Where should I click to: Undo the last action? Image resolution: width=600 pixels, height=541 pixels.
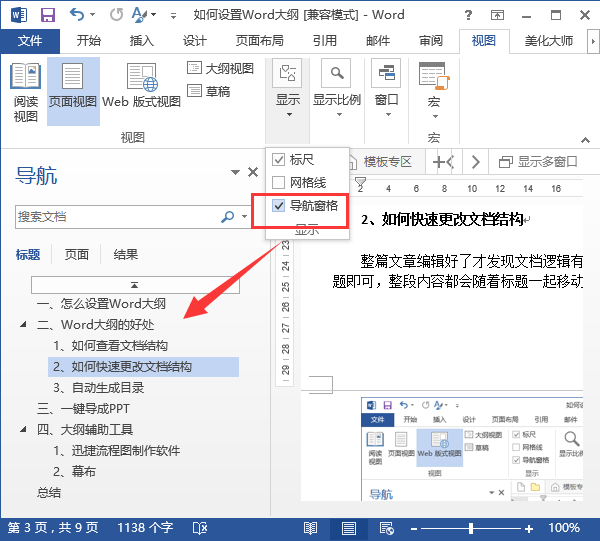[77, 15]
